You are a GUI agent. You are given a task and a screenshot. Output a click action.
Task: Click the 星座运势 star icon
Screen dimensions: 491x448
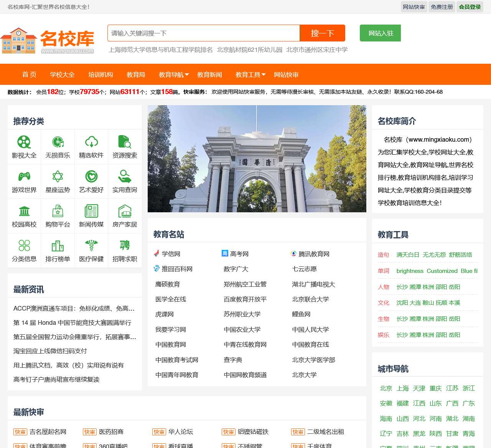[58, 177]
